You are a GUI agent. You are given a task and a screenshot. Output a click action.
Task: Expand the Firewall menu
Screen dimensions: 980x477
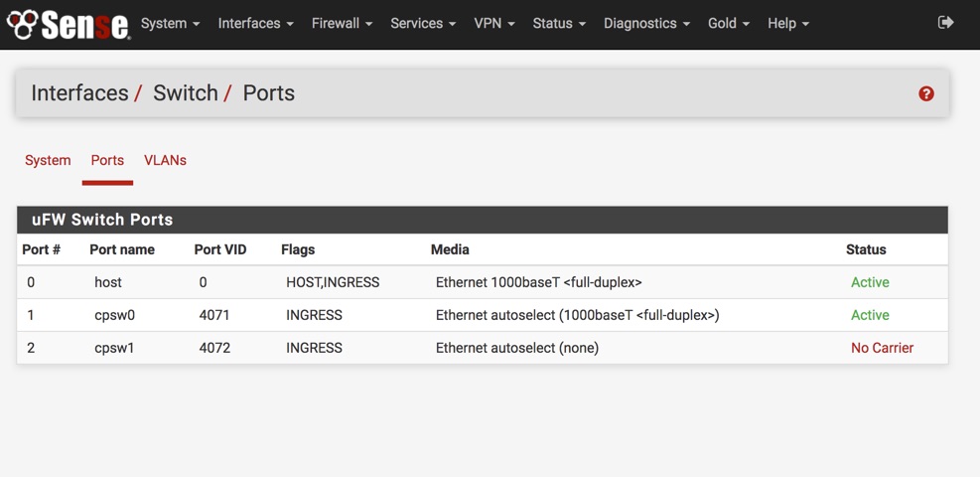342,24
